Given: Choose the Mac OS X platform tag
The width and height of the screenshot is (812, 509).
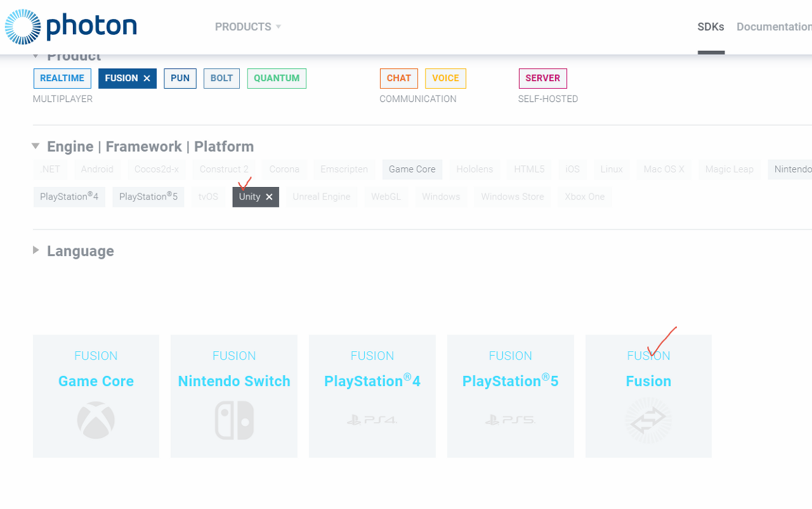Looking at the screenshot, I should (664, 169).
